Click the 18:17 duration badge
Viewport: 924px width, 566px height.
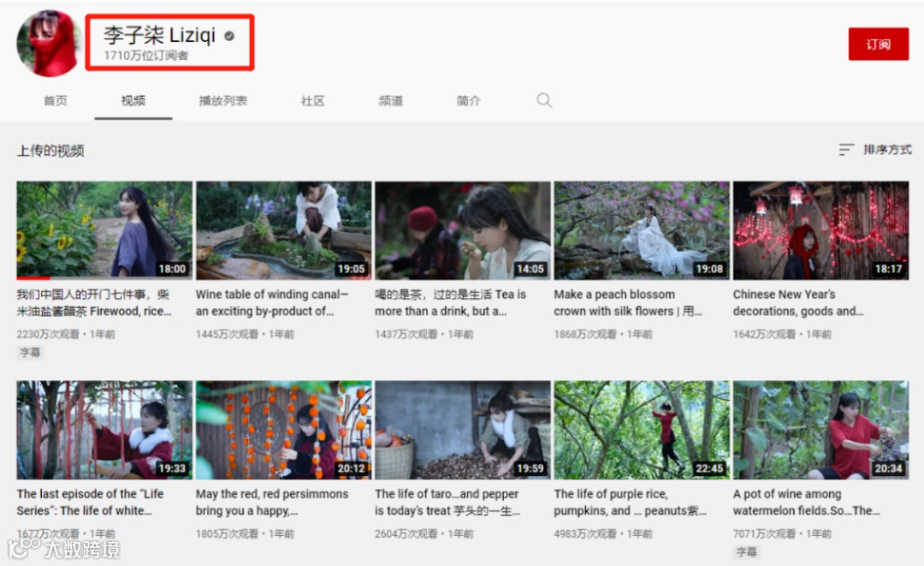pos(889,269)
